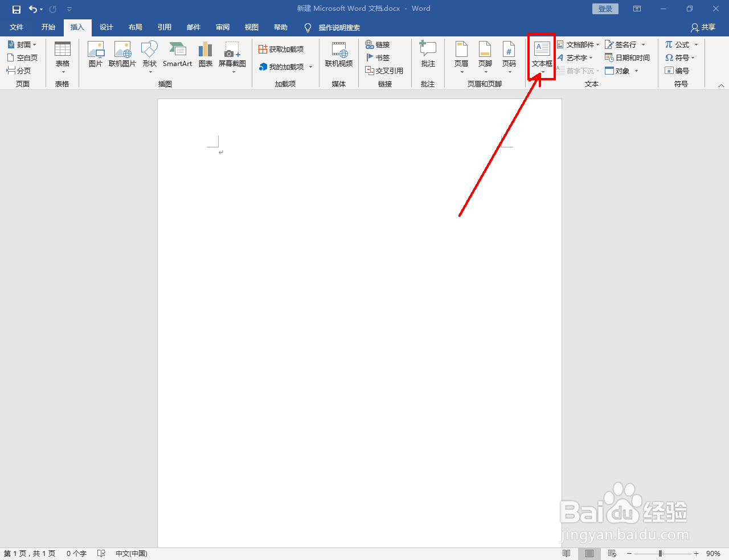Open the 开始 ribbon tab
This screenshot has width=729, height=560.
48,27
